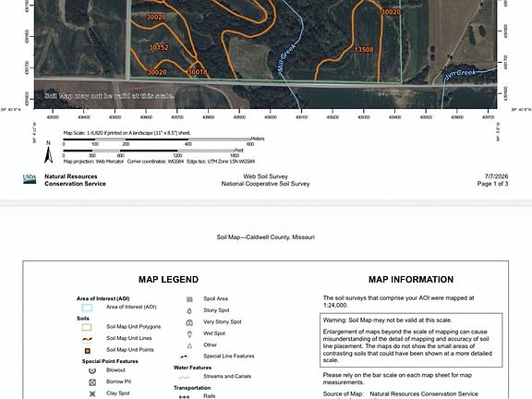Viewport: 532px width, 399px height.
Task: Click the Other triangle legend symbol
Action: (189, 345)
